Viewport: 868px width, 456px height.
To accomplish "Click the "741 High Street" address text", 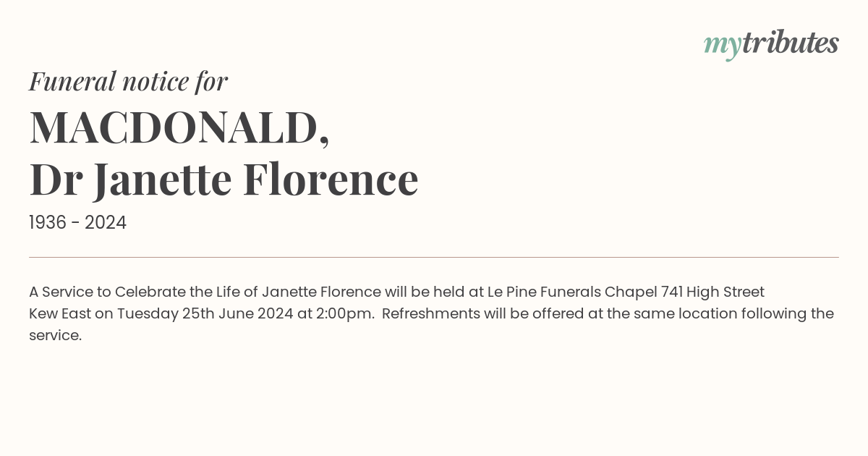I will pyautogui.click(x=712, y=292).
